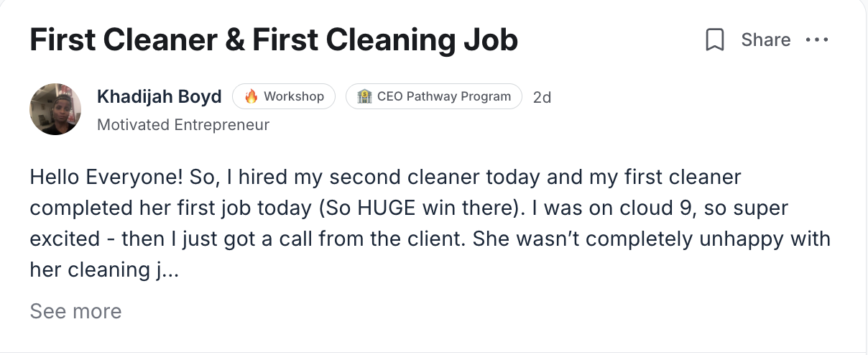Visit the Khadijah Boyd author name link
868x355 pixels.
point(159,96)
